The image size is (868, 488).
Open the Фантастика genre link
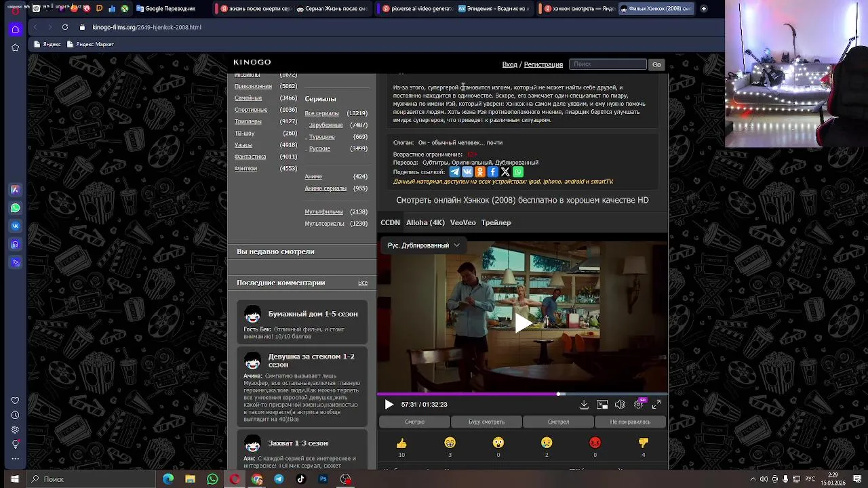coord(250,157)
